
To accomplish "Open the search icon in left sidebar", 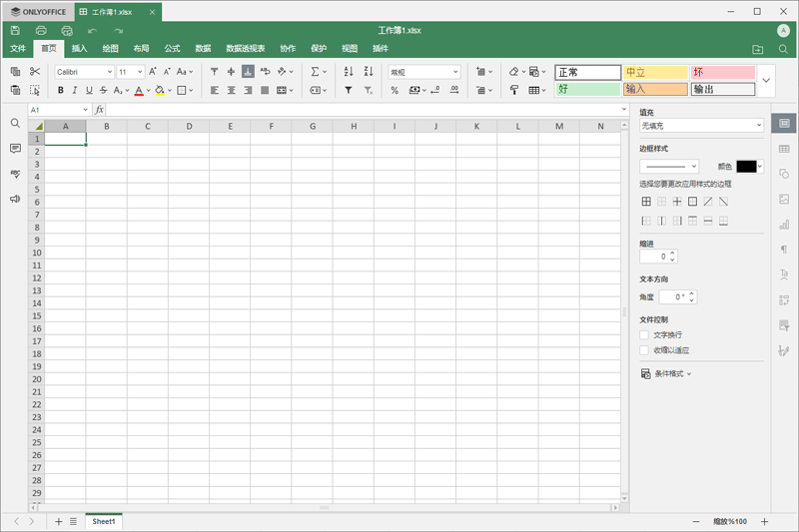I will [x=15, y=123].
